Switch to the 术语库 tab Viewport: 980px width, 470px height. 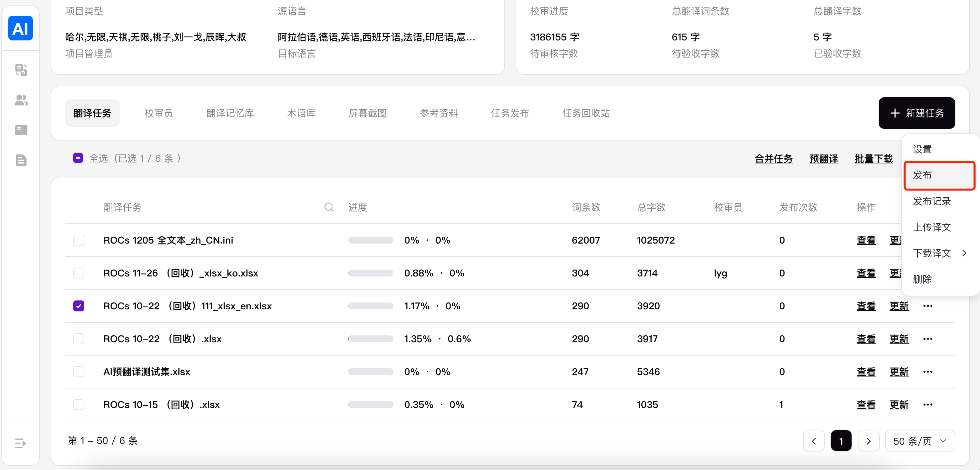(x=301, y=113)
